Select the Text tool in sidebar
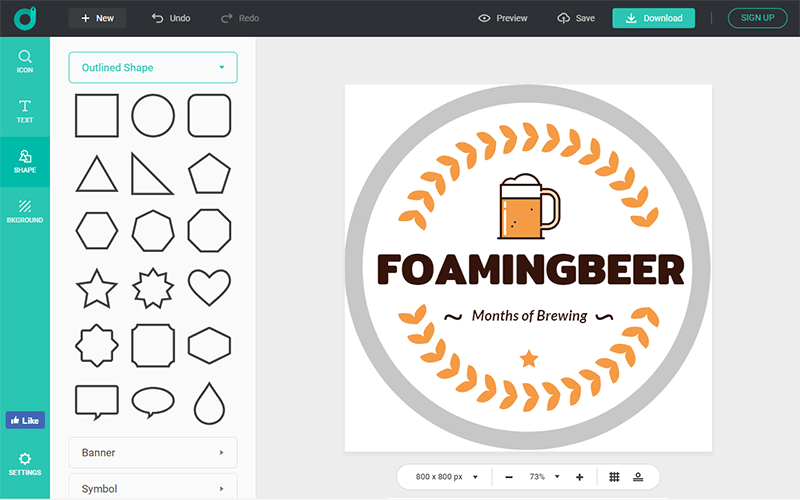800x500 pixels. coord(25,111)
